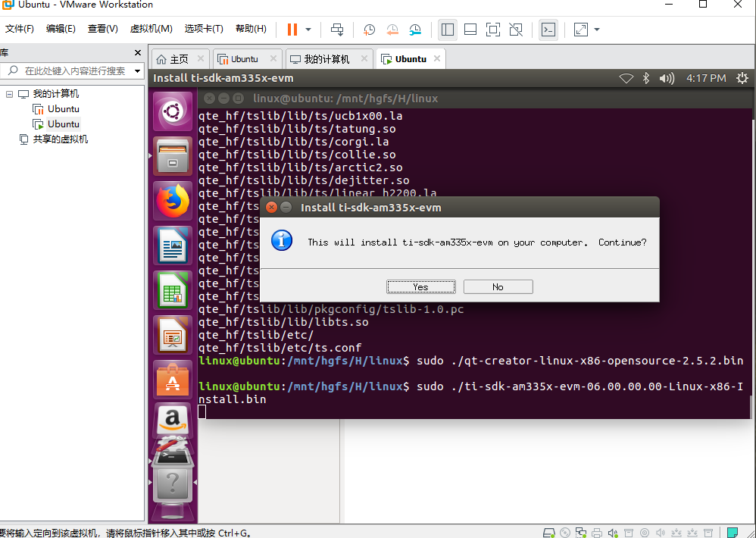
Task: Click the unknown application question-mark launcher icon
Action: 173,484
